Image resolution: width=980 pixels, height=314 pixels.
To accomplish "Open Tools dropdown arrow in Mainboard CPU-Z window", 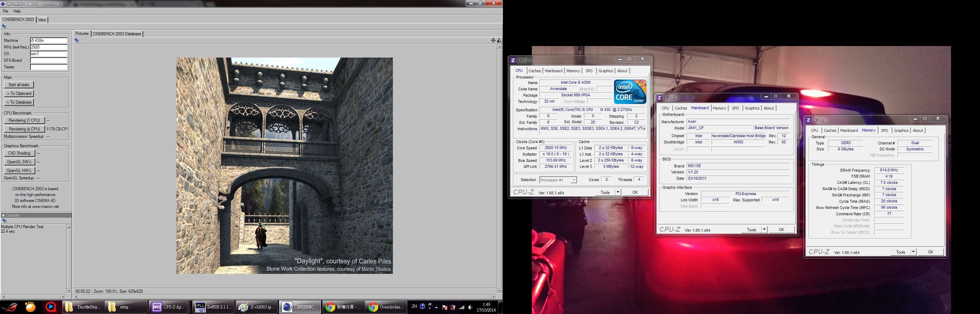I will click(x=764, y=230).
